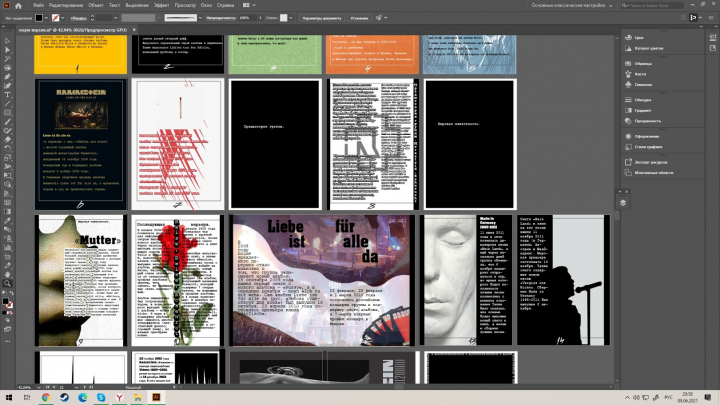The width and height of the screenshot is (720, 405).
Task: Select the Rotate tool
Action: 7,148
